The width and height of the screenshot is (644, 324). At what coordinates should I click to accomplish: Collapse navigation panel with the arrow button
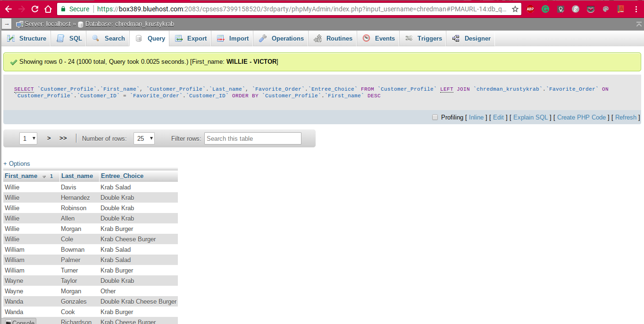(x=7, y=24)
